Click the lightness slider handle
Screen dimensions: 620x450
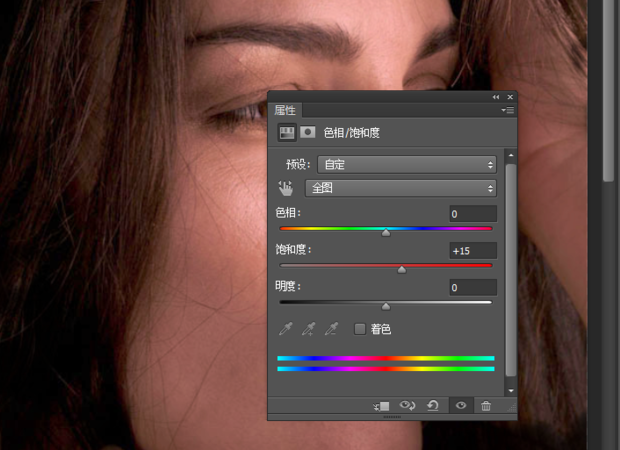[386, 306]
